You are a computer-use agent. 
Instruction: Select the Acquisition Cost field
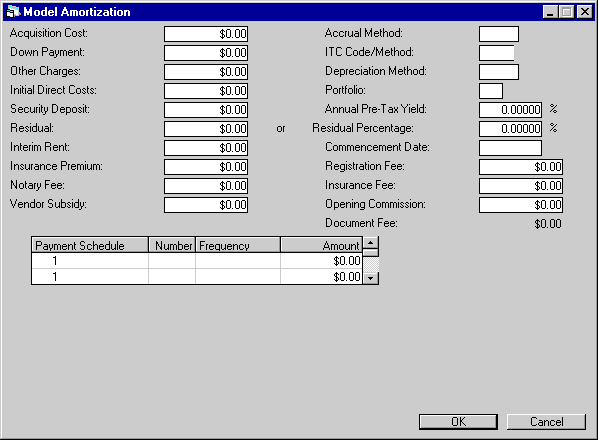point(206,34)
